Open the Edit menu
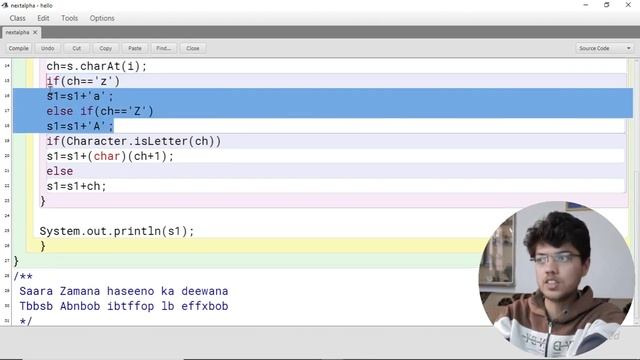Viewport: 640px width, 360px height. coord(43,18)
